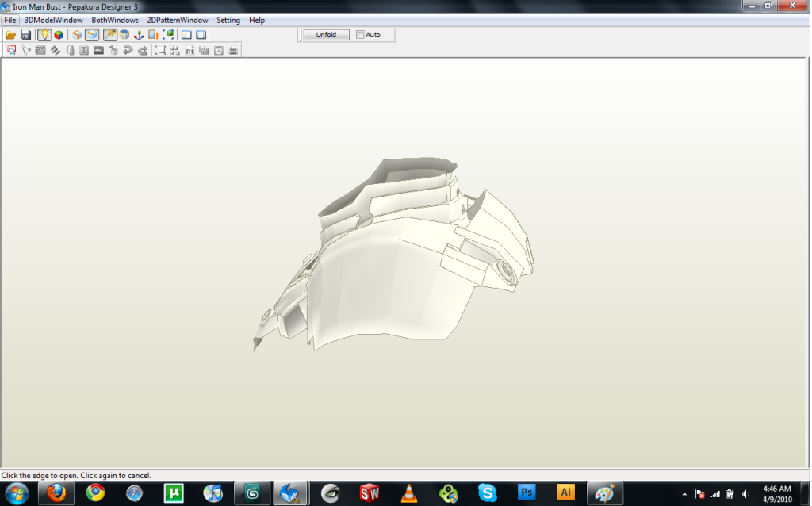Open the File menu
The height and width of the screenshot is (506, 812).
pos(10,20)
